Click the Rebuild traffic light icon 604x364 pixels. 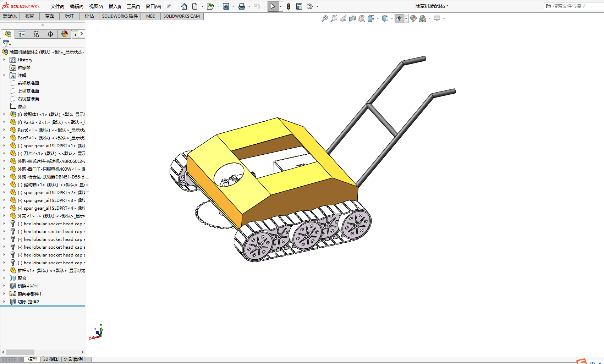pos(289,6)
